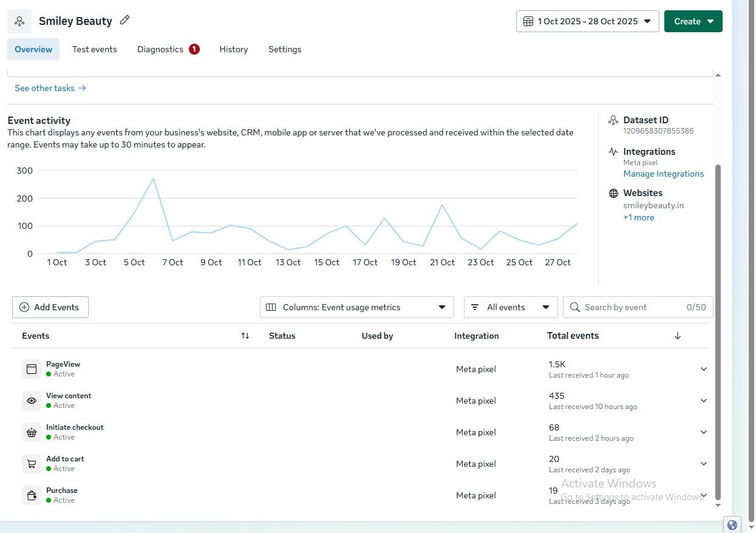Click the red Diagnostics notification badge
Image resolution: width=756 pixels, height=533 pixels.
point(194,49)
